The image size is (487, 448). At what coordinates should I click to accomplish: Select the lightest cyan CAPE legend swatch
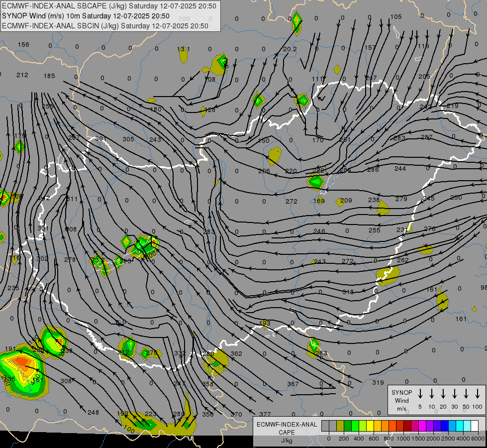467,426
